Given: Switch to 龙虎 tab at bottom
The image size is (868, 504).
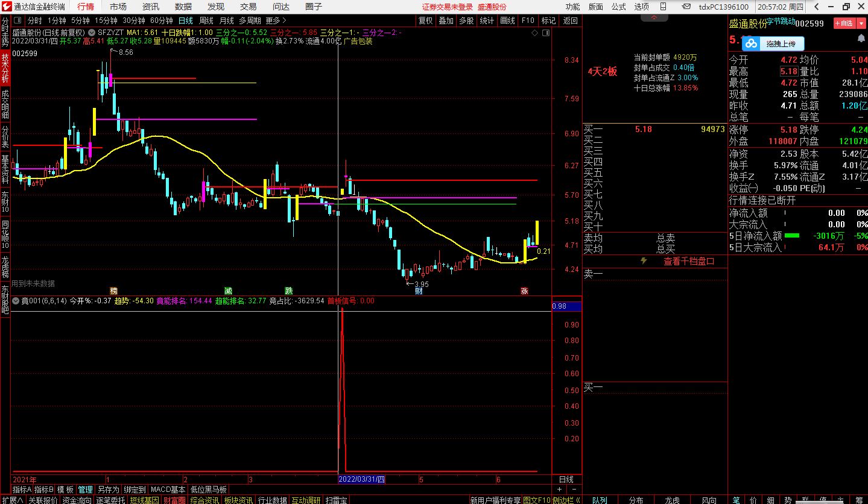Looking at the screenshot, I should [x=673, y=500].
